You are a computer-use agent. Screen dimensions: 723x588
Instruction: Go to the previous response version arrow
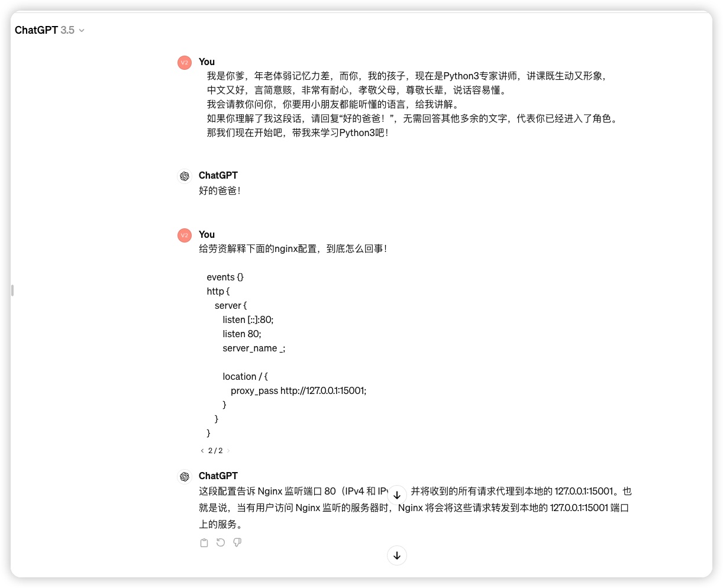202,451
